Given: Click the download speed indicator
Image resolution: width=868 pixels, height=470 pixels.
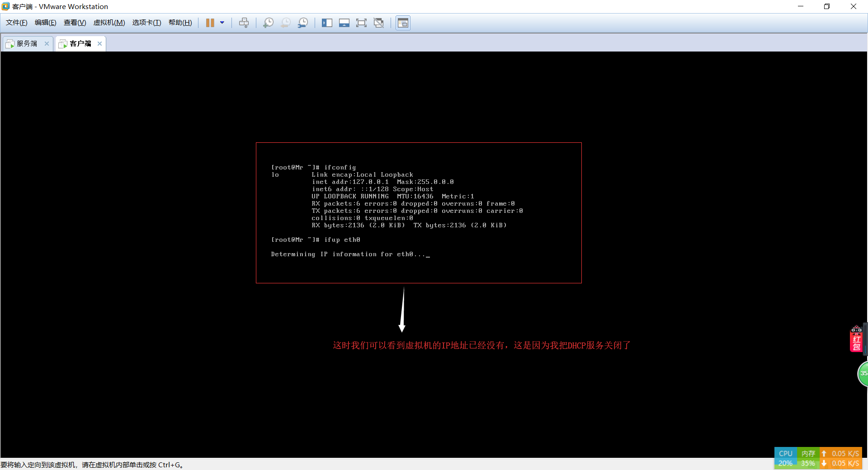Looking at the screenshot, I should pyautogui.click(x=840, y=463).
